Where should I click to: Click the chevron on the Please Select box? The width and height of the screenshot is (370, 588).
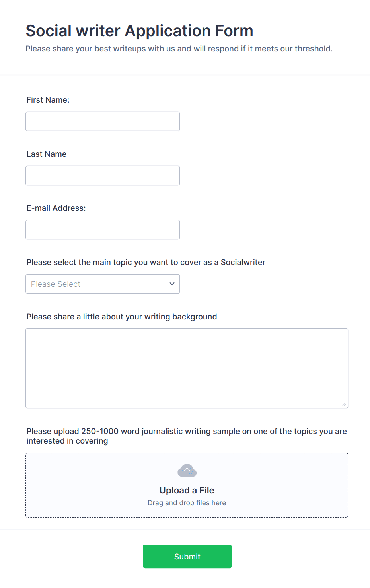pos(172,284)
